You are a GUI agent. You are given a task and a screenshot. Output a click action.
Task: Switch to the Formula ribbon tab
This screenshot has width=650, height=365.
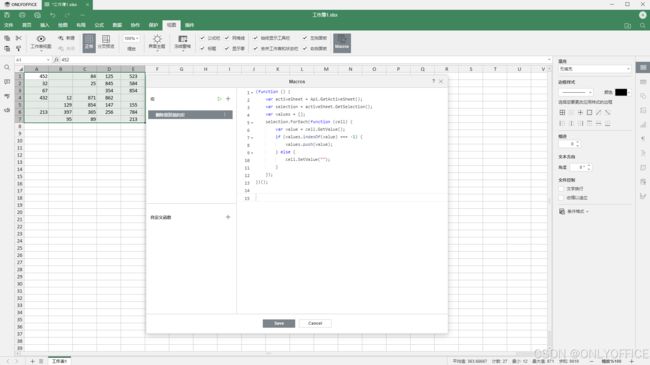point(99,25)
